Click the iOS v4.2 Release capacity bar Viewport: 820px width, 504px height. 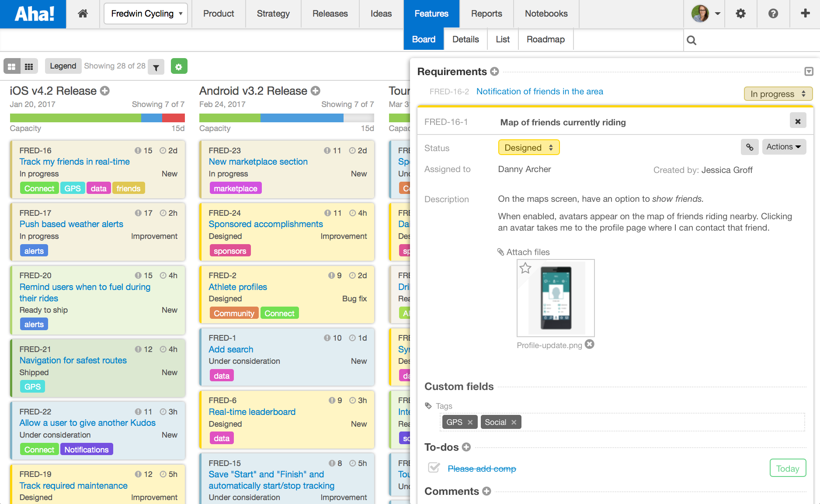coord(97,117)
